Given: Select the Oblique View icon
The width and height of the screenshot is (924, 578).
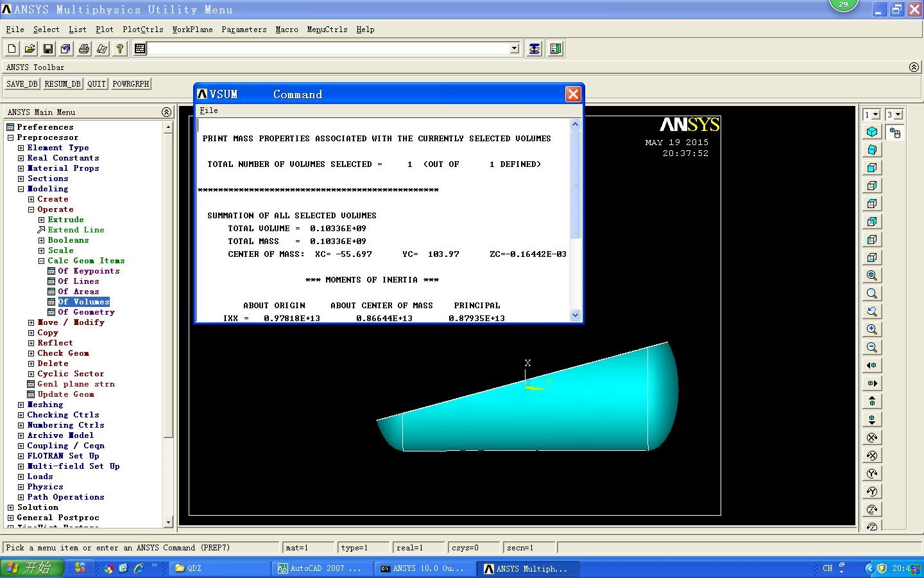Looking at the screenshot, I should point(872,150).
